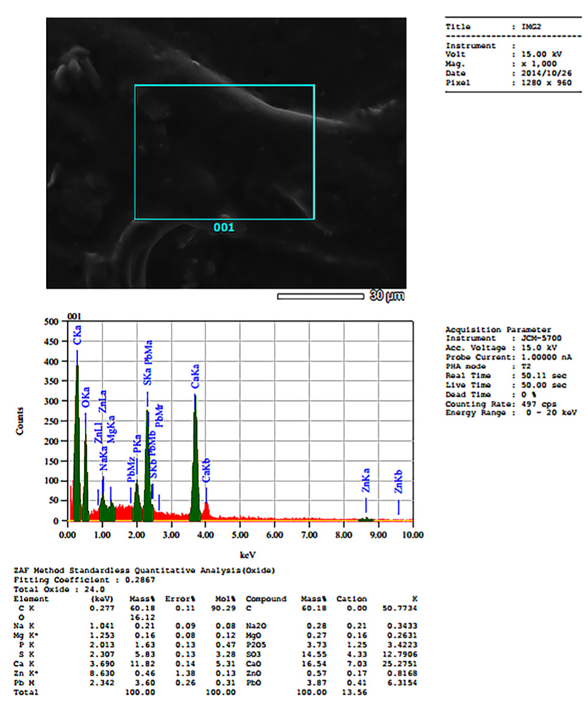Click the Compound column header

tap(266, 599)
